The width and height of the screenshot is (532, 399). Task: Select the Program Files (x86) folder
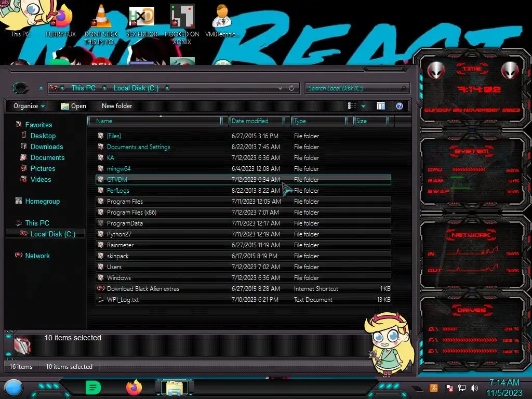pos(243,212)
